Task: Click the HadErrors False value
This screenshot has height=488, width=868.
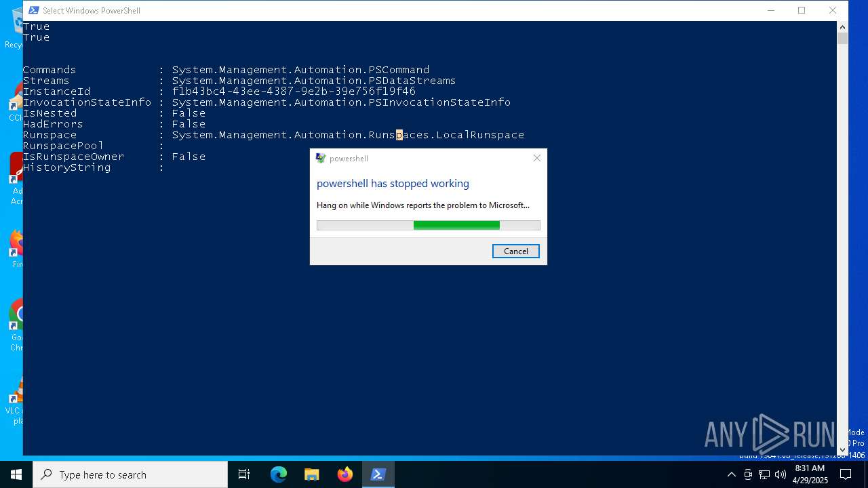Action: pos(189,124)
